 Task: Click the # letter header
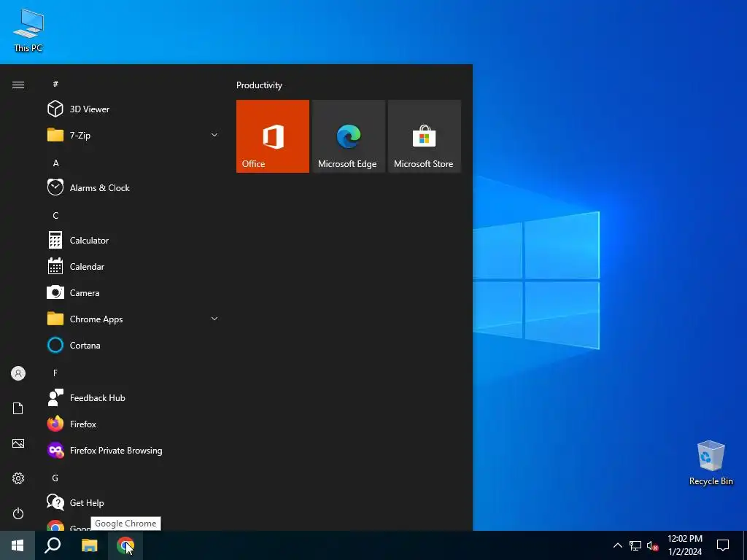coord(55,84)
